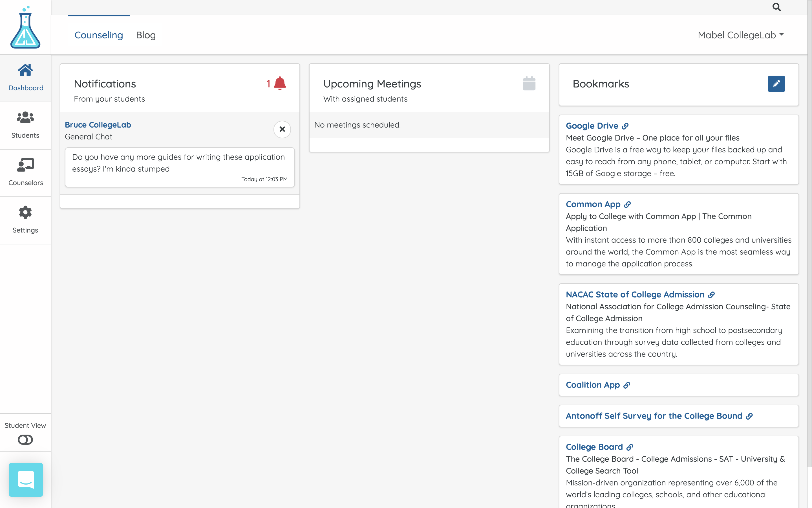
Task: Open Bruce CollegeLab's profile link
Action: click(x=98, y=125)
